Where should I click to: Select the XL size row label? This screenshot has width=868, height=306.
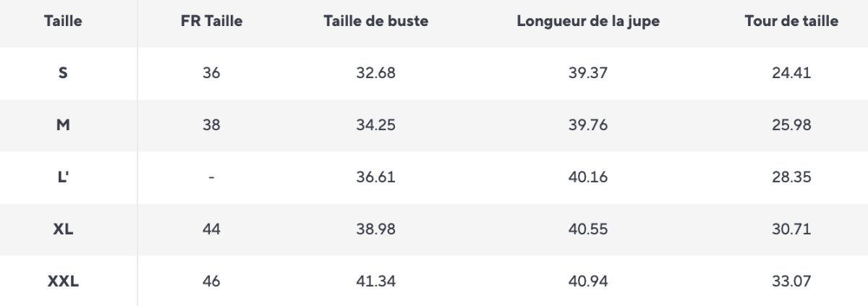click(63, 229)
